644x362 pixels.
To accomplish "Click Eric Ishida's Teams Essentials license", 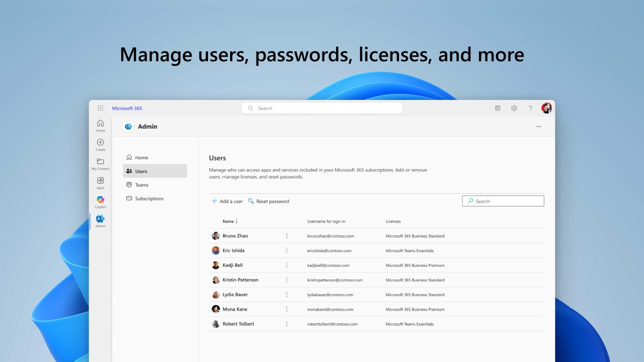I will 410,251.
